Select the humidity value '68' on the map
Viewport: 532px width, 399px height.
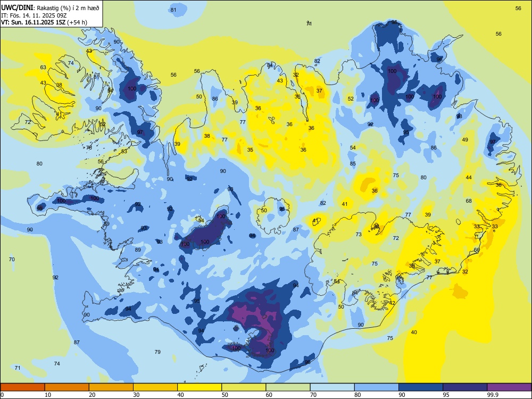tap(469, 201)
